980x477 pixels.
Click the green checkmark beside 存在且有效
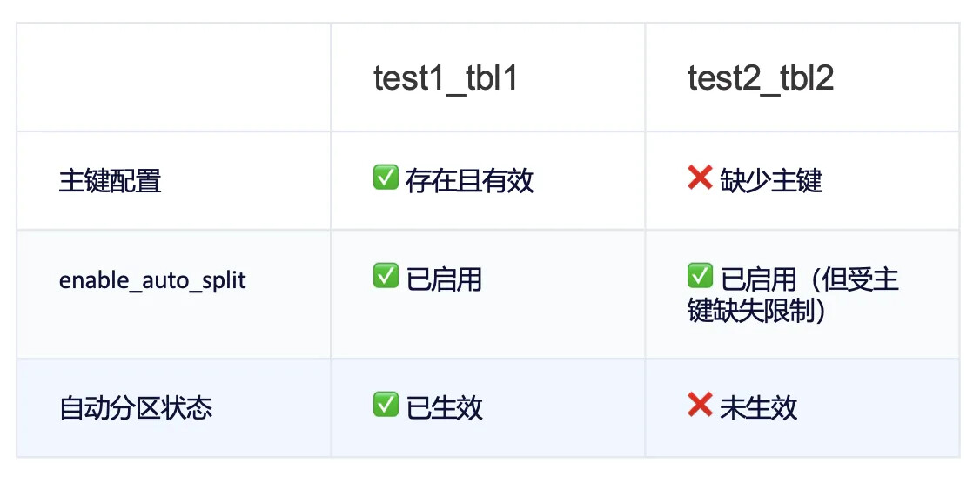pyautogui.click(x=386, y=179)
